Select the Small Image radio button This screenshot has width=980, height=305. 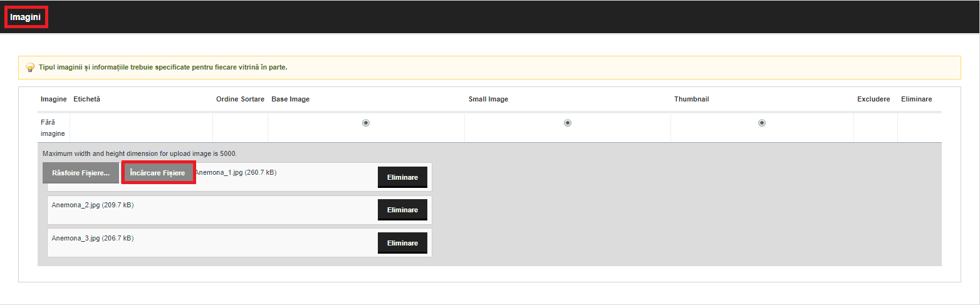(x=568, y=123)
